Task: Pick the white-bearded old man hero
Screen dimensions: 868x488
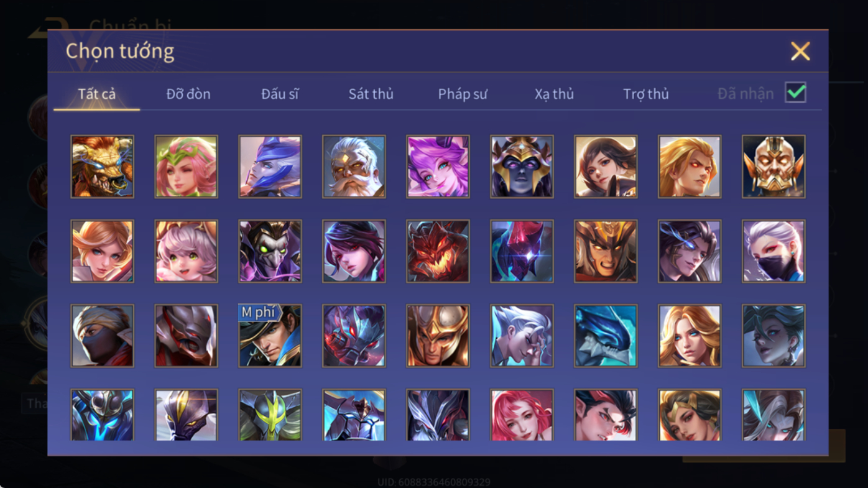Action: 354,167
